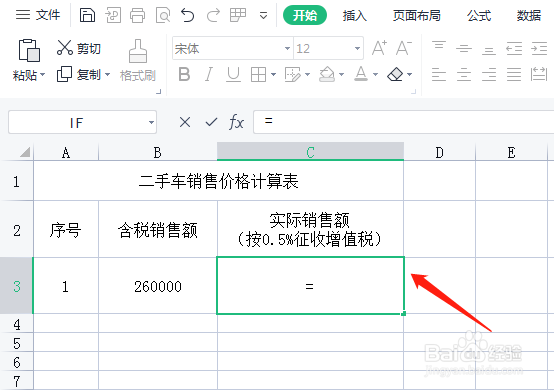554x390 pixels.
Task: Expand the borders dropdown arrow
Action: click(273, 75)
